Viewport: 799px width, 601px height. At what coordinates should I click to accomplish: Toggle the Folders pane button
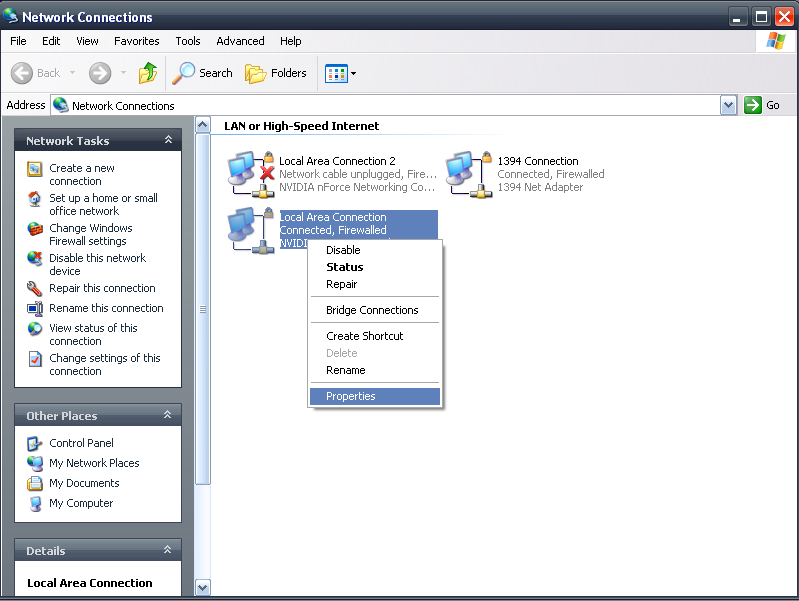pos(276,73)
